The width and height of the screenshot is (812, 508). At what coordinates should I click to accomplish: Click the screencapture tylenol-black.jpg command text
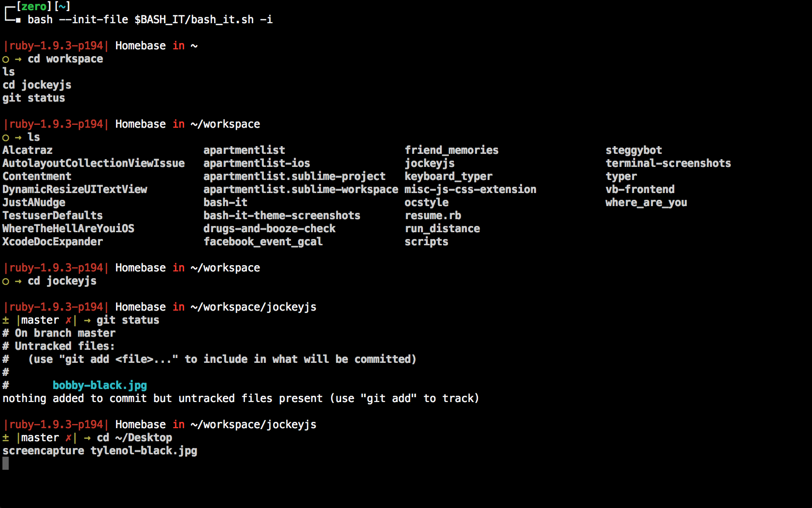100,451
